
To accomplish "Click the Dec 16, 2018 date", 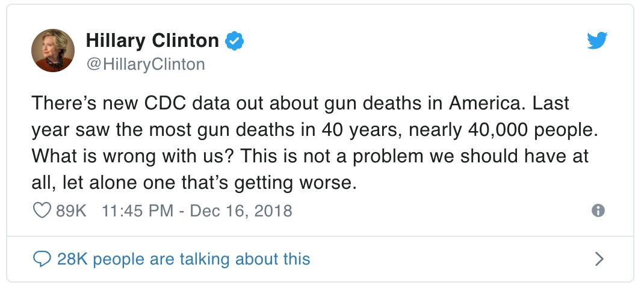I will pyautogui.click(x=241, y=210).
